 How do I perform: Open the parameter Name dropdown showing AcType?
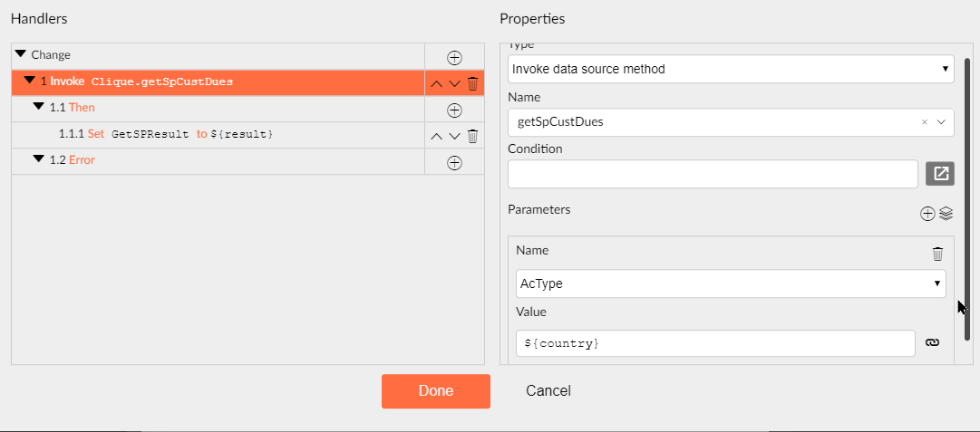731,283
